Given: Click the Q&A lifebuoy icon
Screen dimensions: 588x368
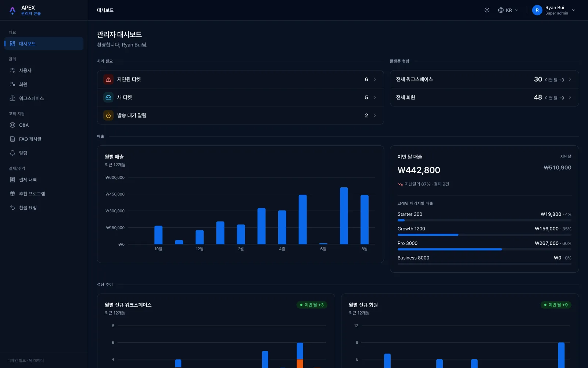Looking at the screenshot, I should tap(12, 125).
